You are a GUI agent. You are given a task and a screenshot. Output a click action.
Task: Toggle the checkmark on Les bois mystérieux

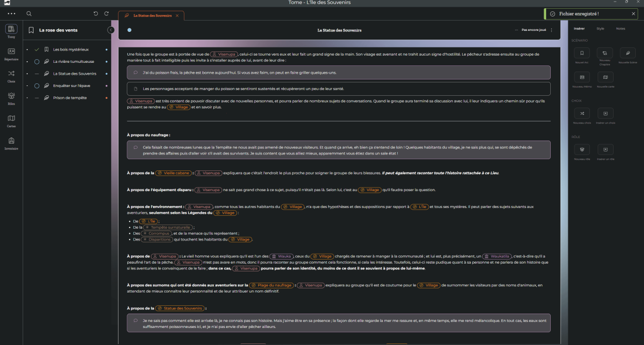point(37,49)
